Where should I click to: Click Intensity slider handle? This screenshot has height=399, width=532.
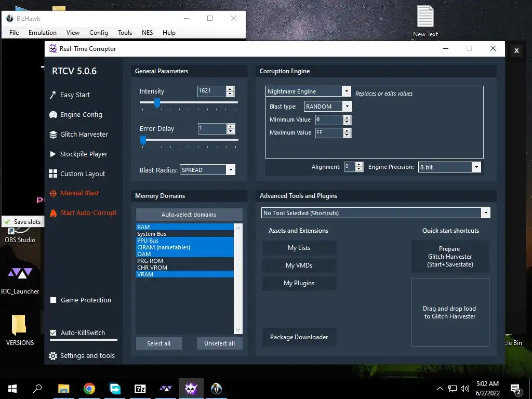pyautogui.click(x=157, y=102)
